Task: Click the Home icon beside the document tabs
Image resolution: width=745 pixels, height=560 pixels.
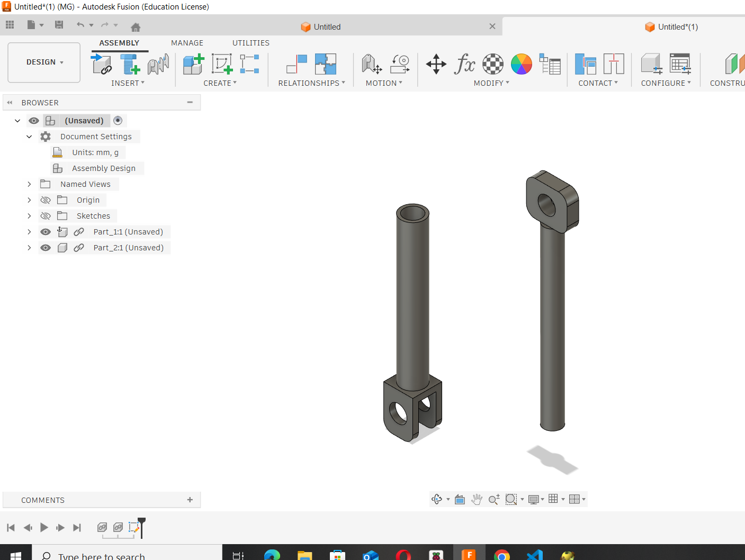Action: tap(136, 27)
